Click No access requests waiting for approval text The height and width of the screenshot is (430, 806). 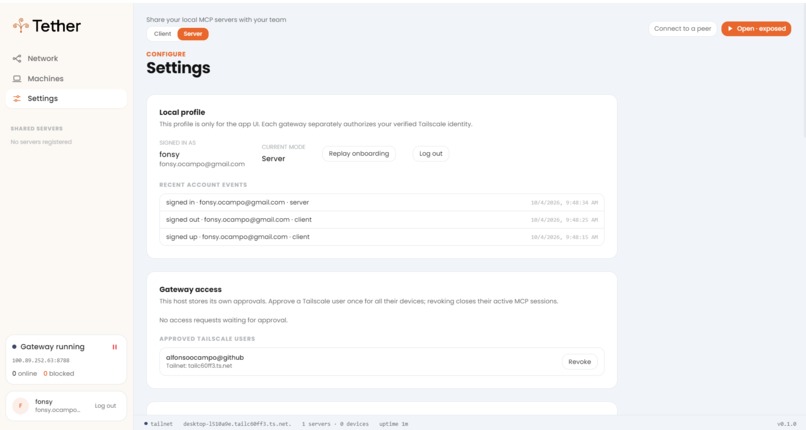coord(224,320)
